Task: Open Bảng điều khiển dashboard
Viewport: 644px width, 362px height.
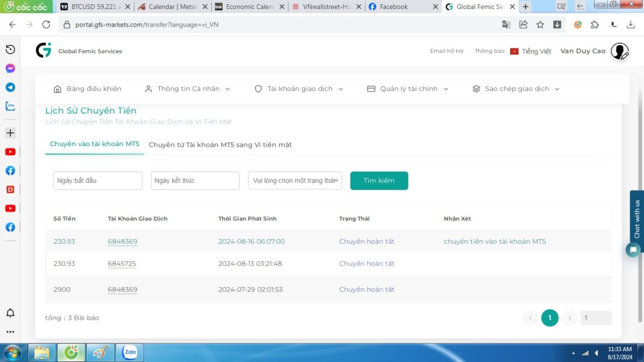Action: (87, 89)
